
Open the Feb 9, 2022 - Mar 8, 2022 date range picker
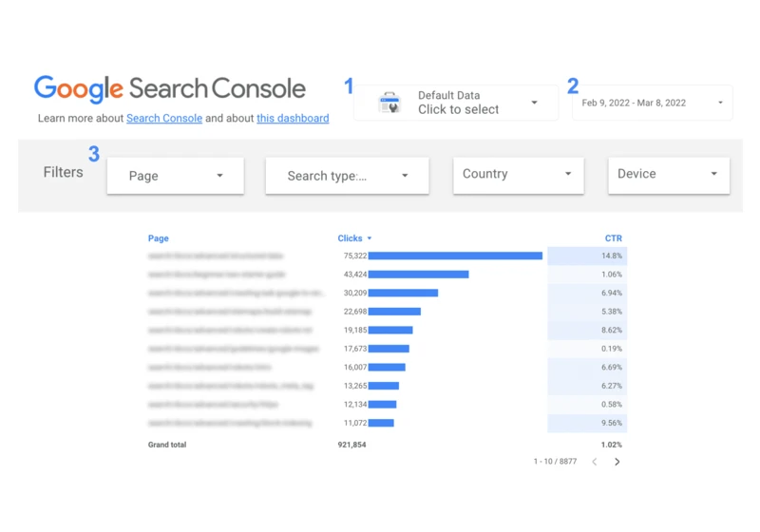click(x=653, y=103)
